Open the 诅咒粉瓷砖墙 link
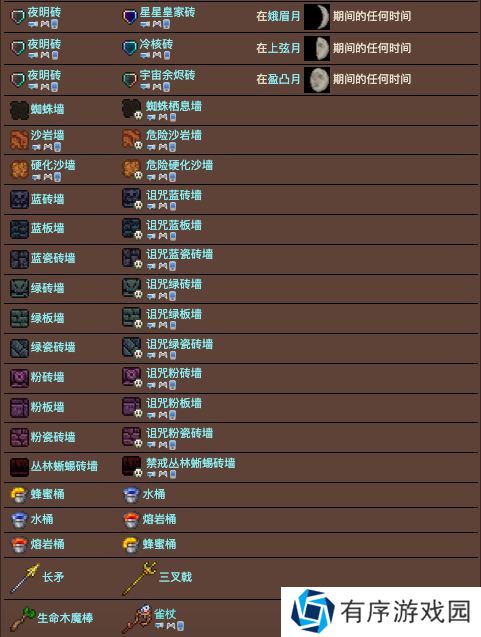 pos(180,433)
